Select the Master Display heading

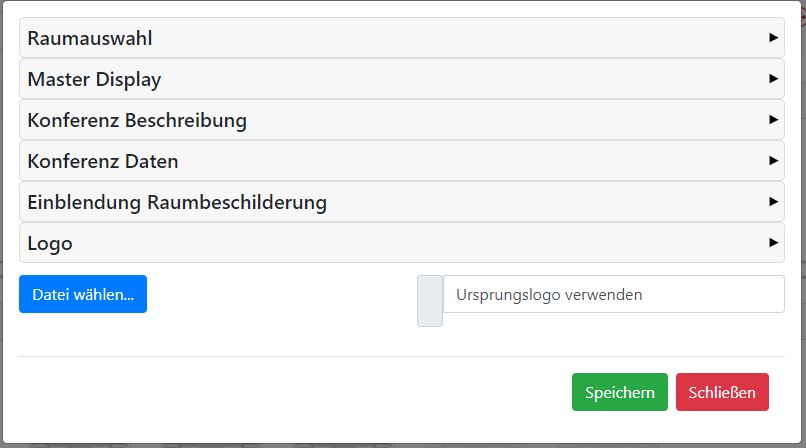pyautogui.click(x=94, y=80)
